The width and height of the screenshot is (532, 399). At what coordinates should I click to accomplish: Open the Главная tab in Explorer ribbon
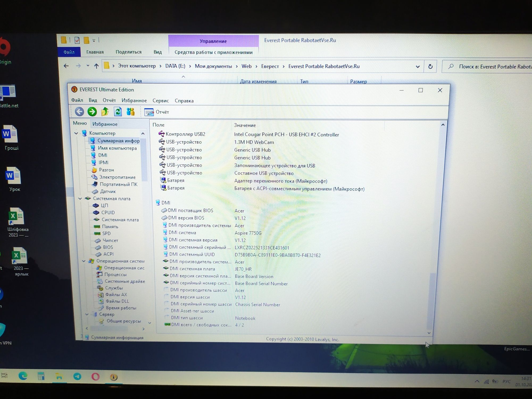(x=95, y=52)
